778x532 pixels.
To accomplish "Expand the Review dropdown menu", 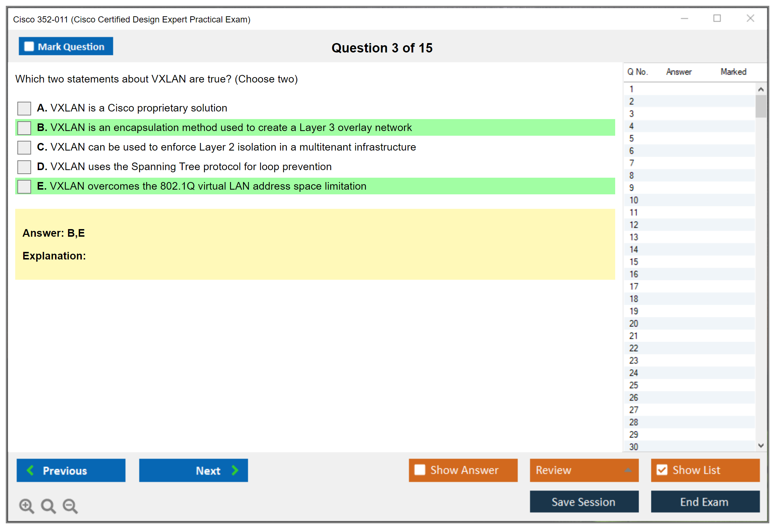I will (628, 470).
